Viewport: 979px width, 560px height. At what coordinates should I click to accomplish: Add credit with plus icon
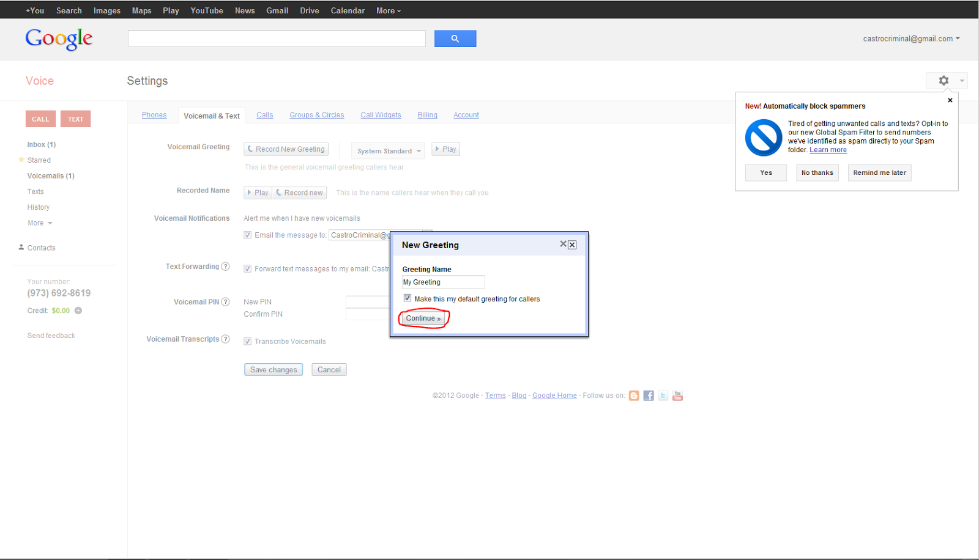(x=78, y=311)
